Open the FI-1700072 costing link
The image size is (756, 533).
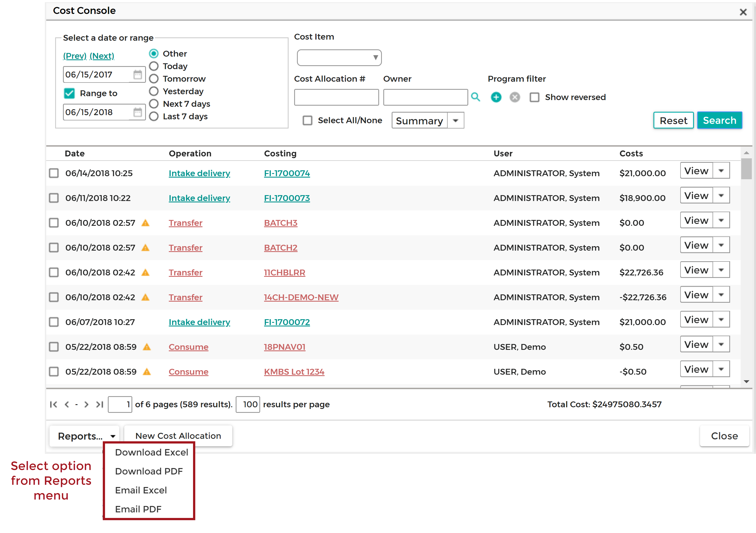pyautogui.click(x=287, y=322)
